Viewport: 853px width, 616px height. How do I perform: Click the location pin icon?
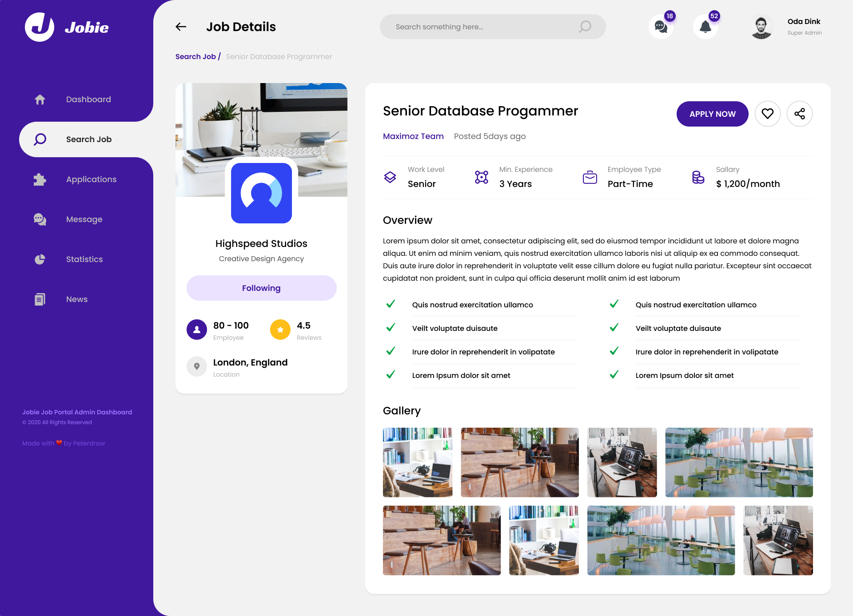pos(197,366)
